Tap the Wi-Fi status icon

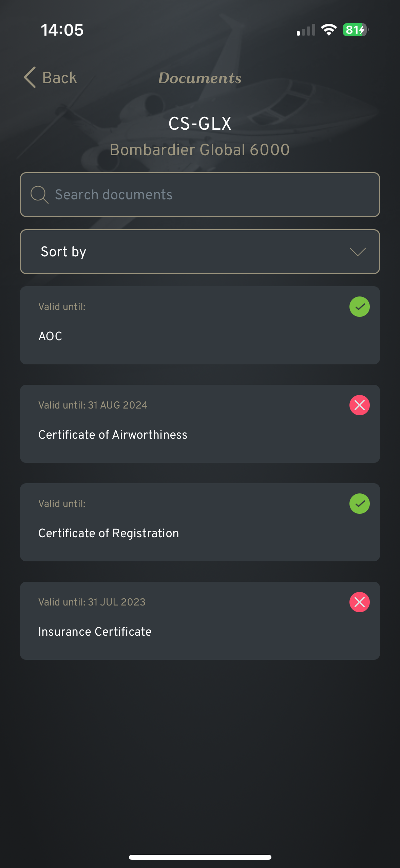coord(329,30)
